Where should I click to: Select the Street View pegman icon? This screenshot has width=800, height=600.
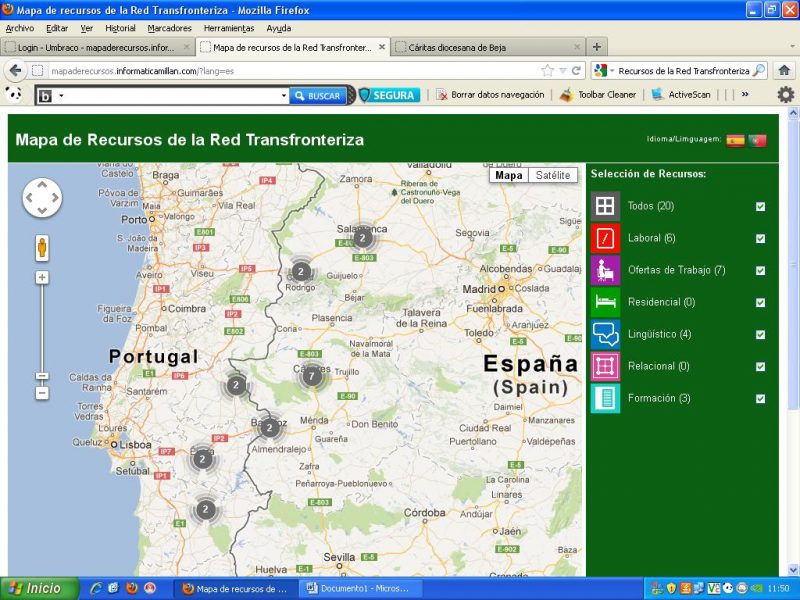pos(42,247)
